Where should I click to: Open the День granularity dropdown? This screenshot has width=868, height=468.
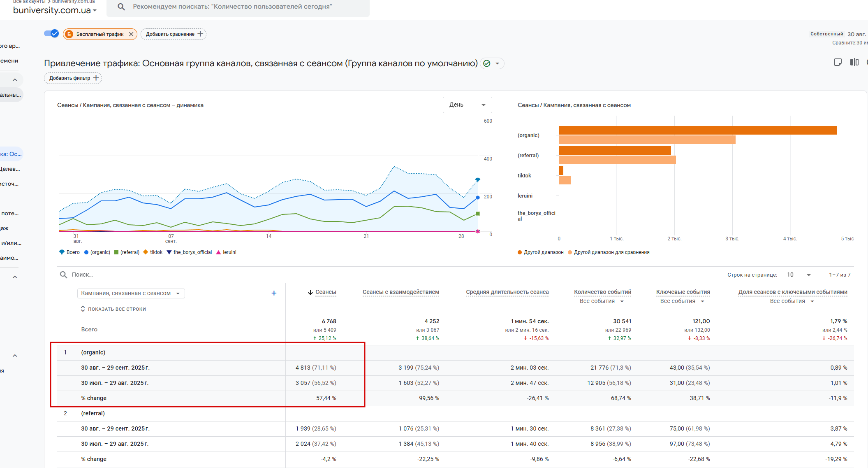pyautogui.click(x=467, y=105)
